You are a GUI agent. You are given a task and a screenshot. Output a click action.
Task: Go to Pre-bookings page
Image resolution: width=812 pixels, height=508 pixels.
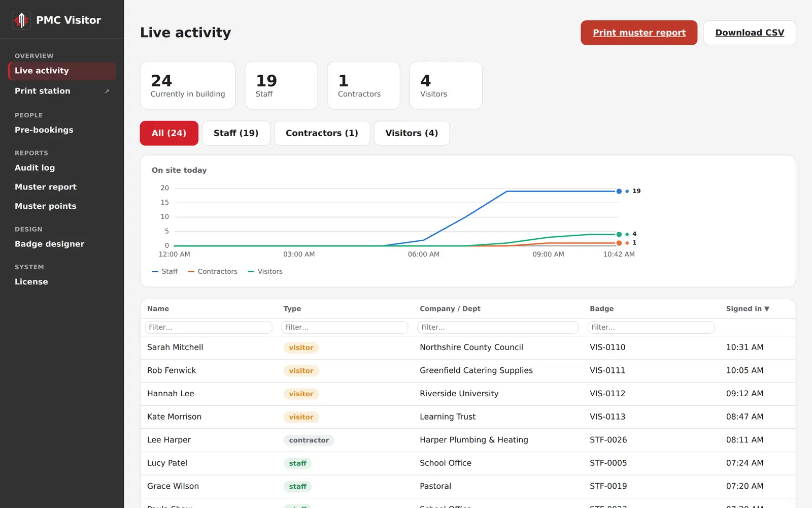tap(62, 130)
